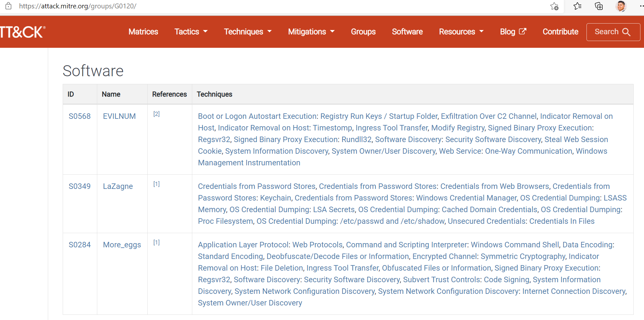Expand the Tactics dropdown
The height and width of the screenshot is (320, 644).
click(x=191, y=32)
